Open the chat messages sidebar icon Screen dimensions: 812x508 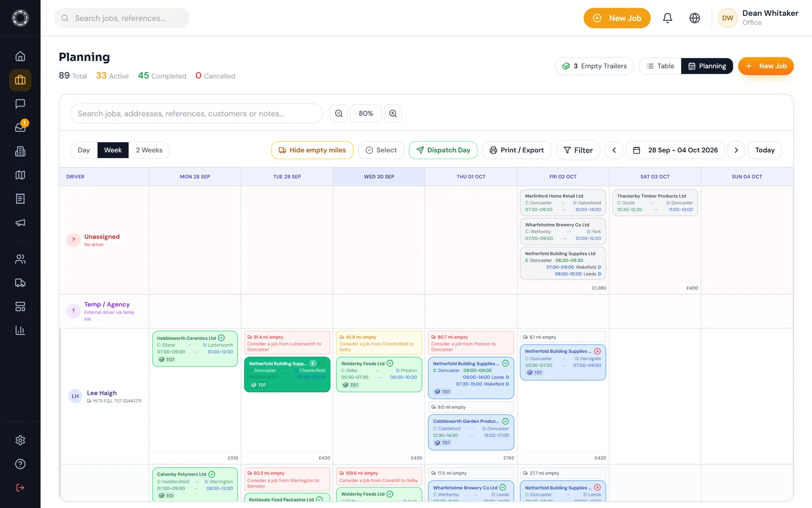(x=20, y=104)
